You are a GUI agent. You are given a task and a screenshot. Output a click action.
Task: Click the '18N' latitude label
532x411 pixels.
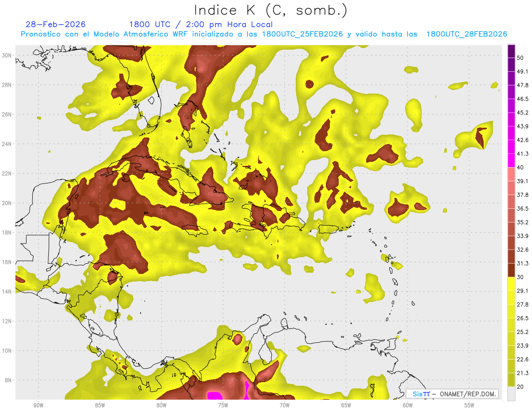(7, 233)
